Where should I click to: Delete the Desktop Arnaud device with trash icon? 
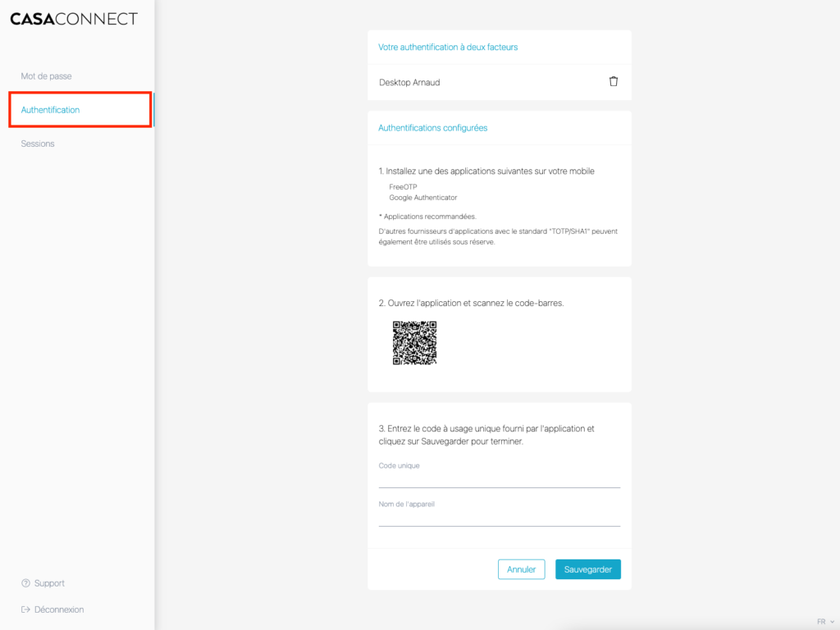click(614, 82)
